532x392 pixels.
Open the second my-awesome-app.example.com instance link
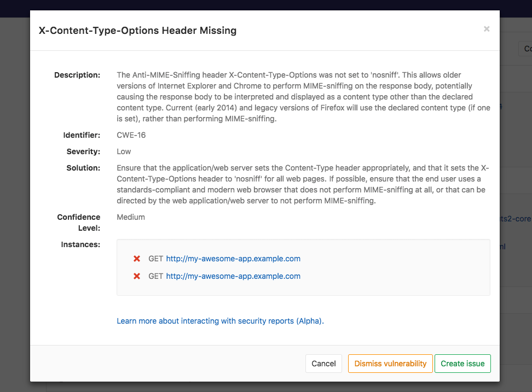[232, 276]
